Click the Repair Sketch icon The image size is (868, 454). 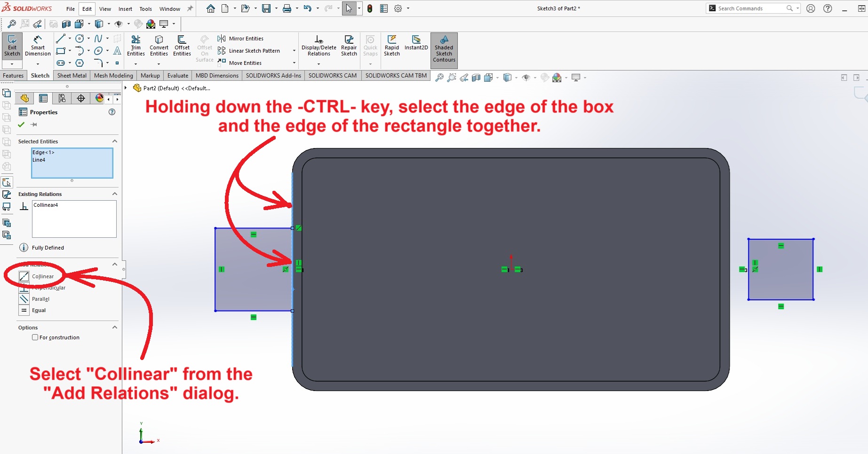[349, 46]
